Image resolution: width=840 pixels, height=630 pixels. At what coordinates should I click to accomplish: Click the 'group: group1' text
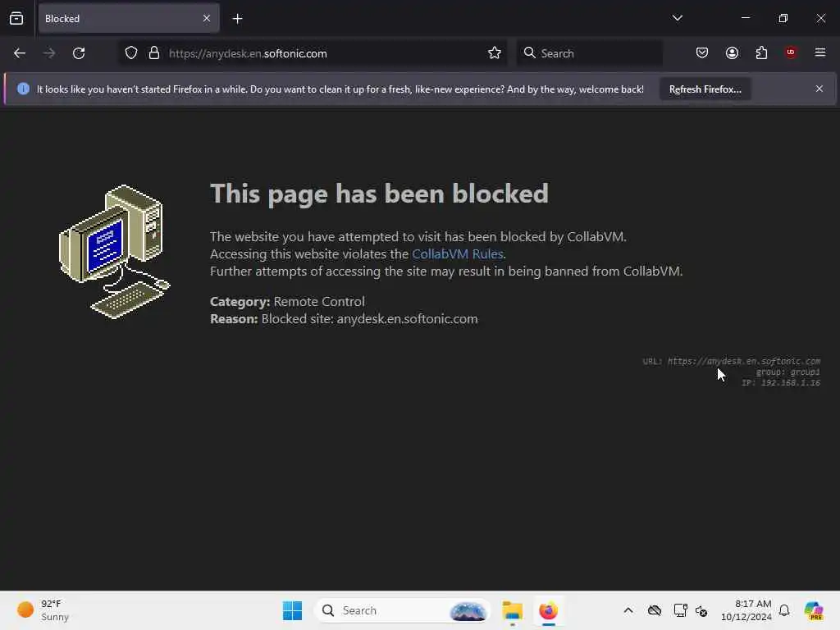(x=788, y=372)
